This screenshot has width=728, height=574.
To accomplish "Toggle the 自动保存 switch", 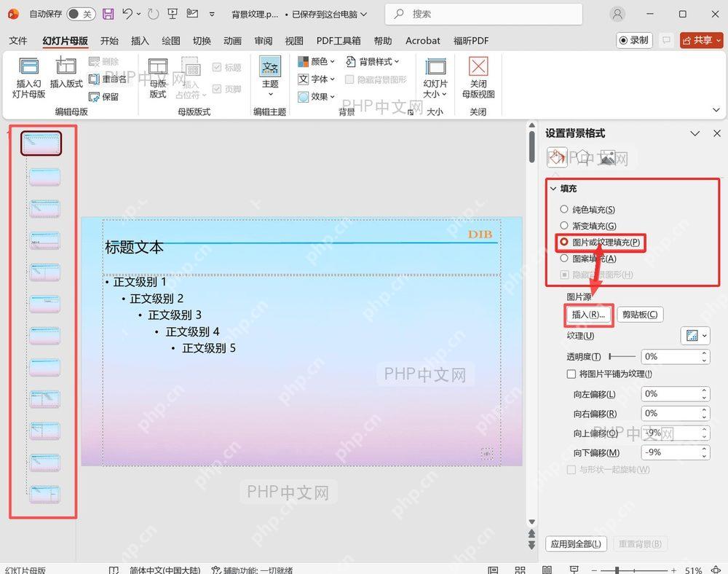I will coord(81,14).
